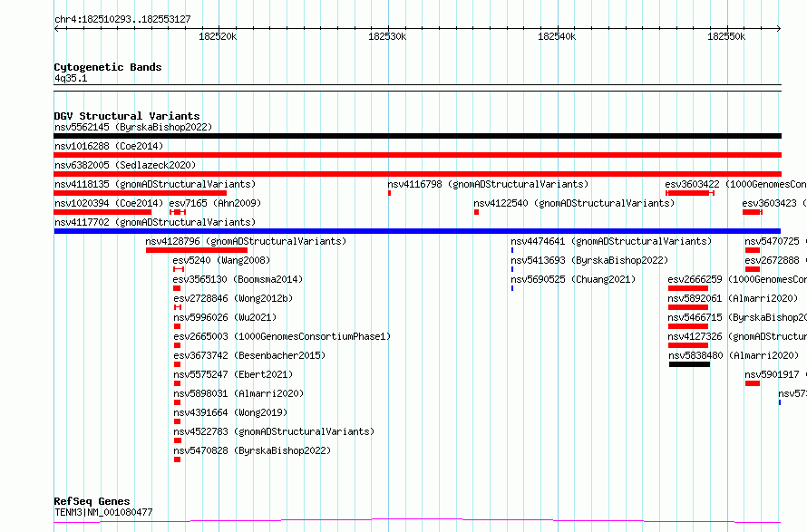Open nsv5413693 (ByrskaBishop2022) variant

tap(589, 260)
